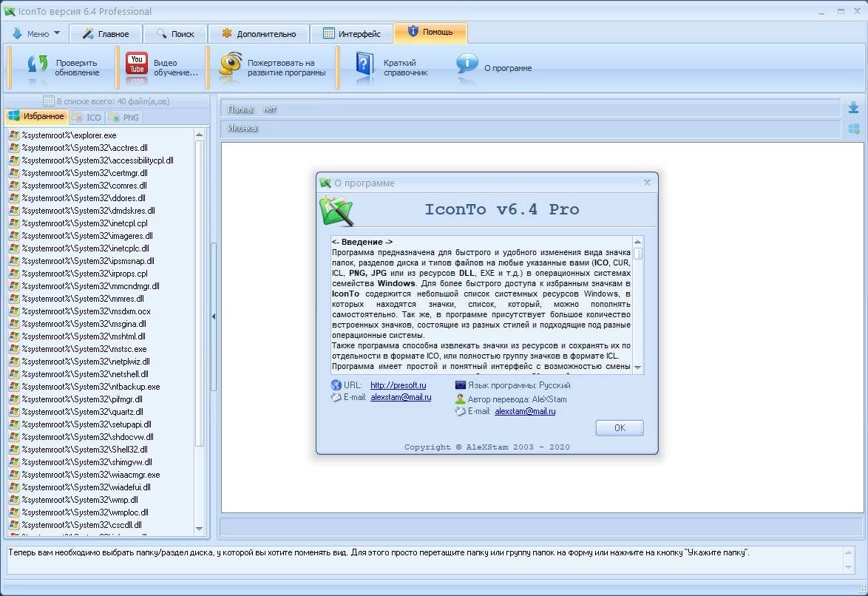868x596 pixels.
Task: Click the person icon beside Автор перевода
Action: point(460,399)
